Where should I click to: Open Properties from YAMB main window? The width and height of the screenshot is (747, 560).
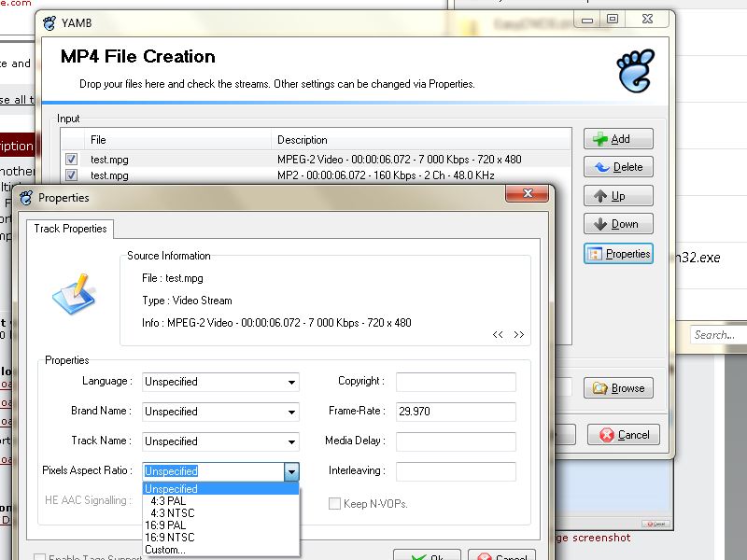click(618, 254)
